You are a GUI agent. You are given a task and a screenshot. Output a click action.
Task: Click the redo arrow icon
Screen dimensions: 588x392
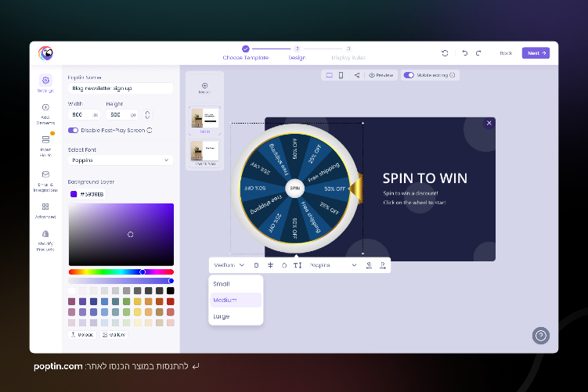click(477, 53)
